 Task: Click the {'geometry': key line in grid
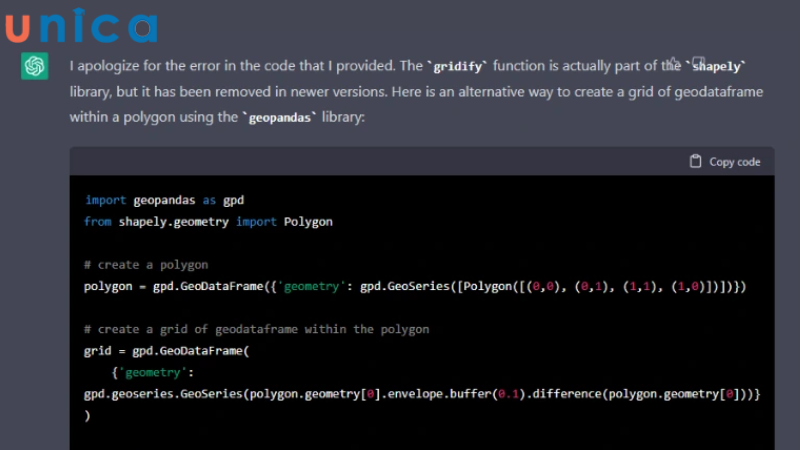tap(151, 373)
